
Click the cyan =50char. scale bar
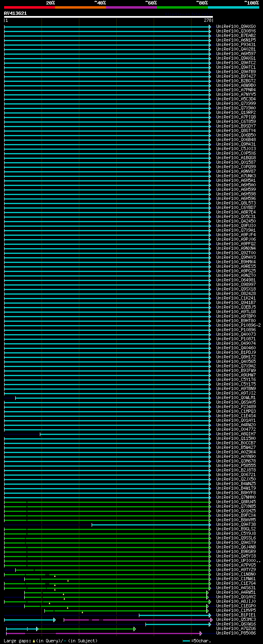click(x=187, y=641)
